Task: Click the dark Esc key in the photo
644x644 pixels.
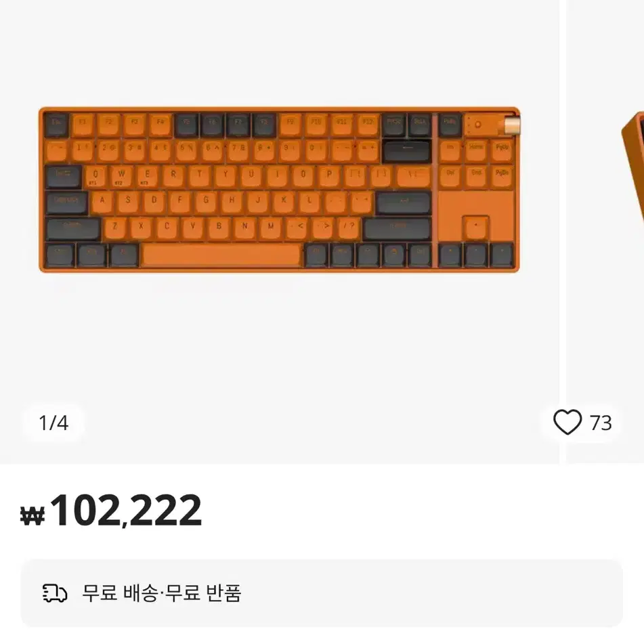Action: [56, 125]
